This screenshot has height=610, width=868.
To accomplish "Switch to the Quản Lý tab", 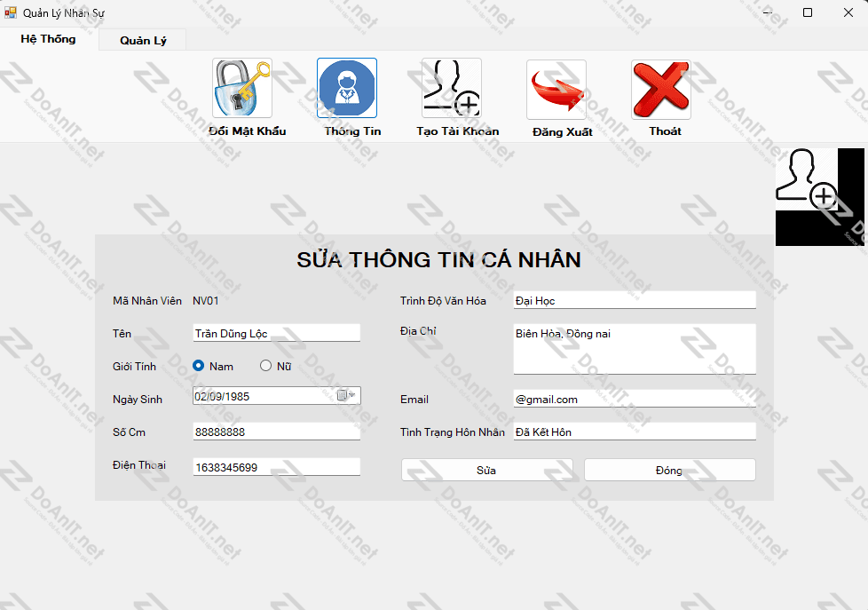I will [143, 40].
